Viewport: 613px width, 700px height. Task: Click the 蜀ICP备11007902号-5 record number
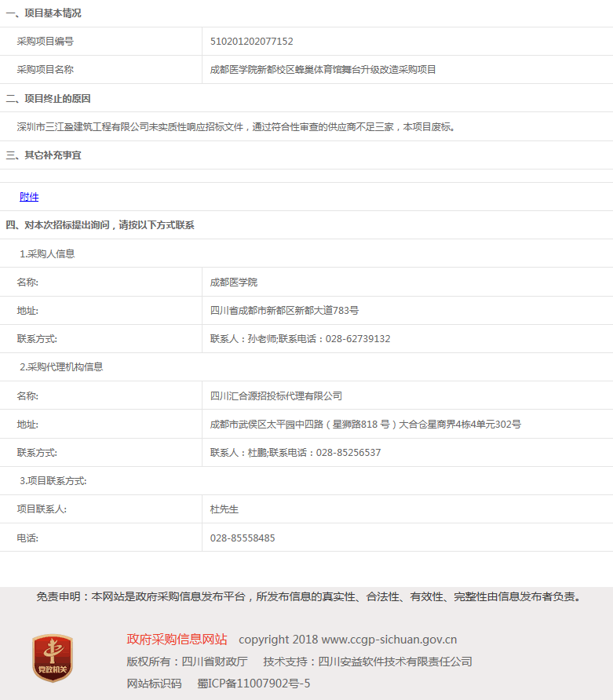254,684
